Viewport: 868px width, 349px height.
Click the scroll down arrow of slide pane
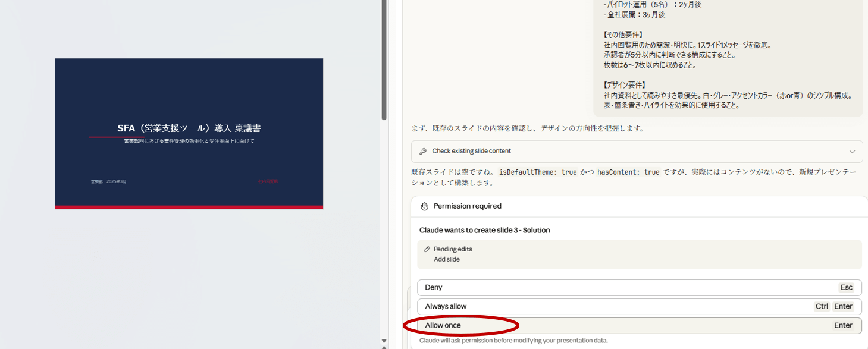(384, 341)
